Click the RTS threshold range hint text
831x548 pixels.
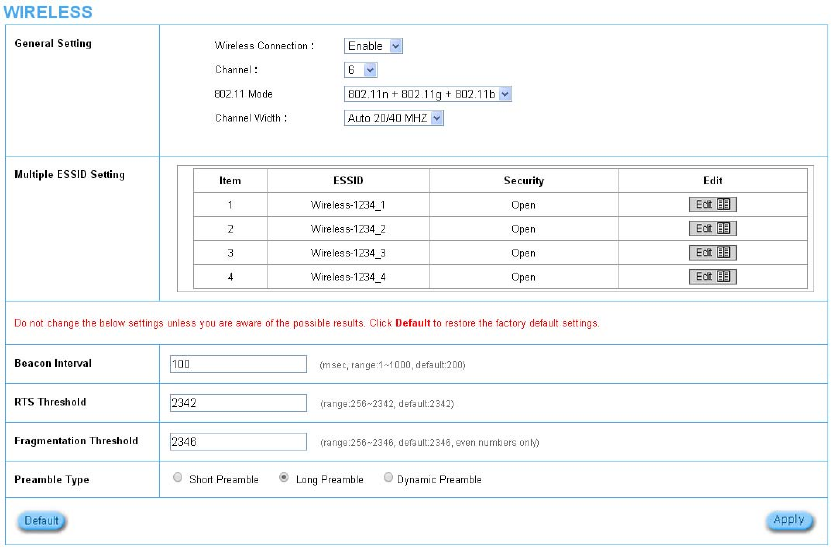pos(387,404)
